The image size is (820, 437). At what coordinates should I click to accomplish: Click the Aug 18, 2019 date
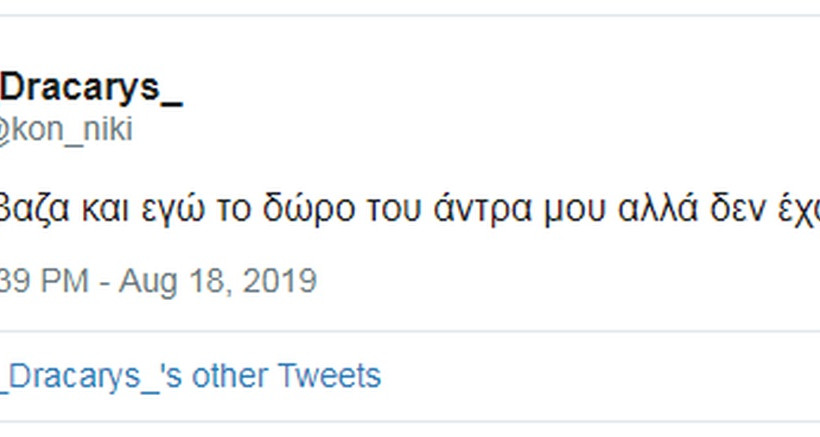(x=218, y=280)
